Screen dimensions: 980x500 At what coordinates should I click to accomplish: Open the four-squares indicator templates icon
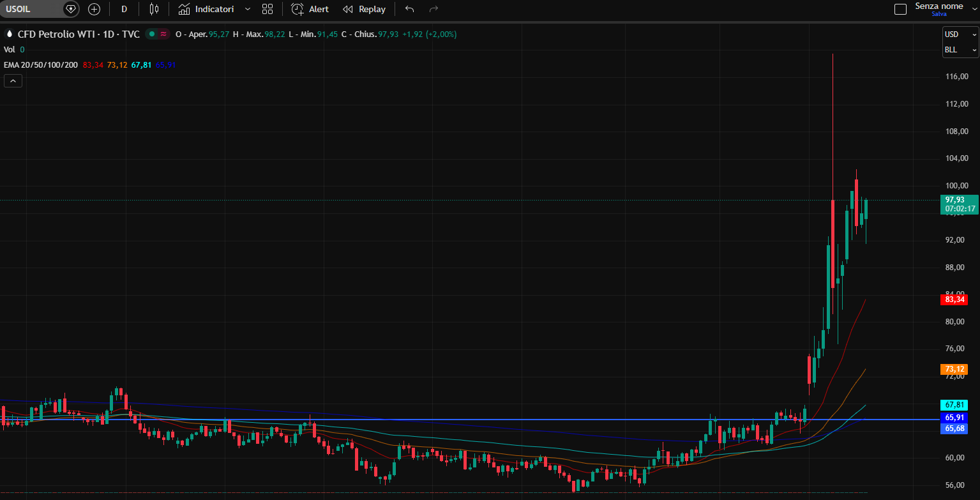[268, 9]
